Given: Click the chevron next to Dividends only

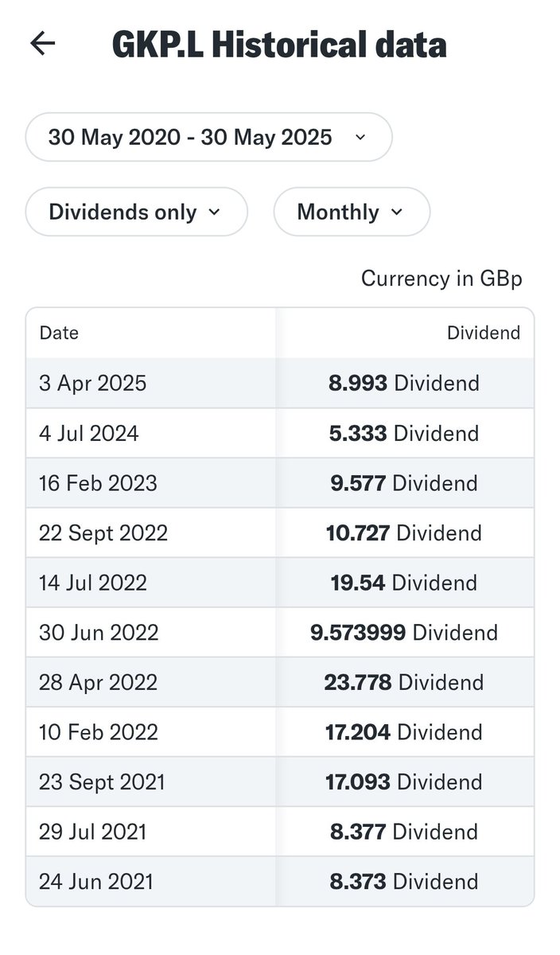Looking at the screenshot, I should (x=214, y=212).
